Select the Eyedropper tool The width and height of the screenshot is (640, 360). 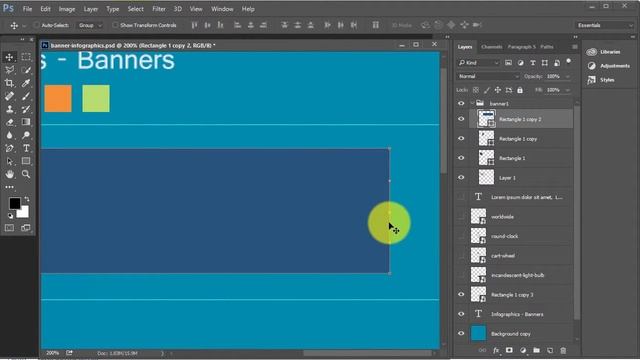26,83
